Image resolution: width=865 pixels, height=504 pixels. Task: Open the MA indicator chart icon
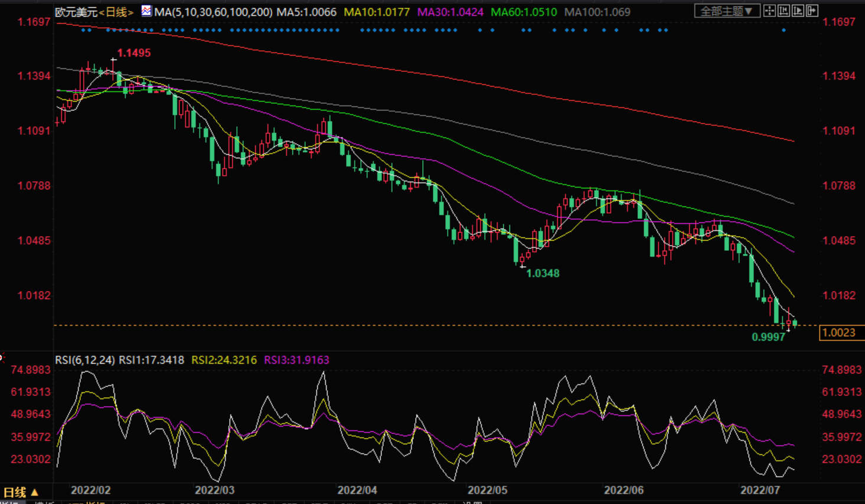pos(146,11)
